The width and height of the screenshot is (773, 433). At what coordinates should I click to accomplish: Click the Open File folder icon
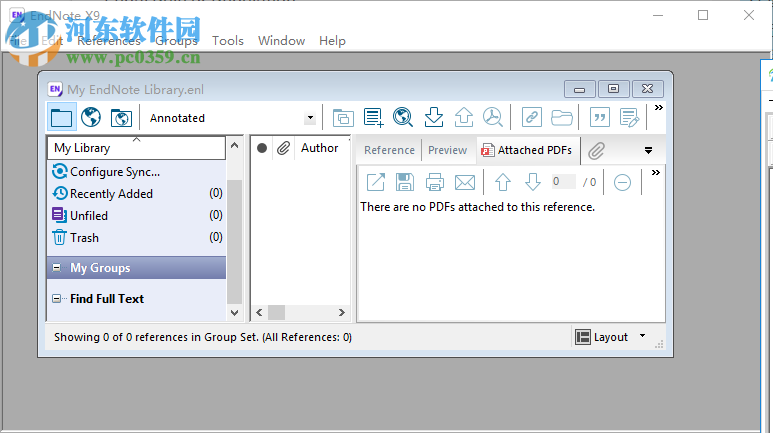(x=561, y=117)
